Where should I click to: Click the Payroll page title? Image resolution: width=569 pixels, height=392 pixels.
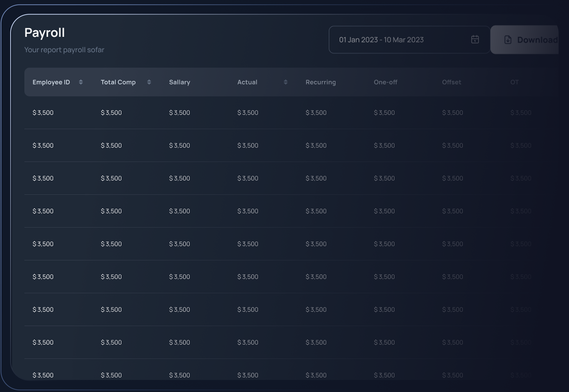coord(45,33)
